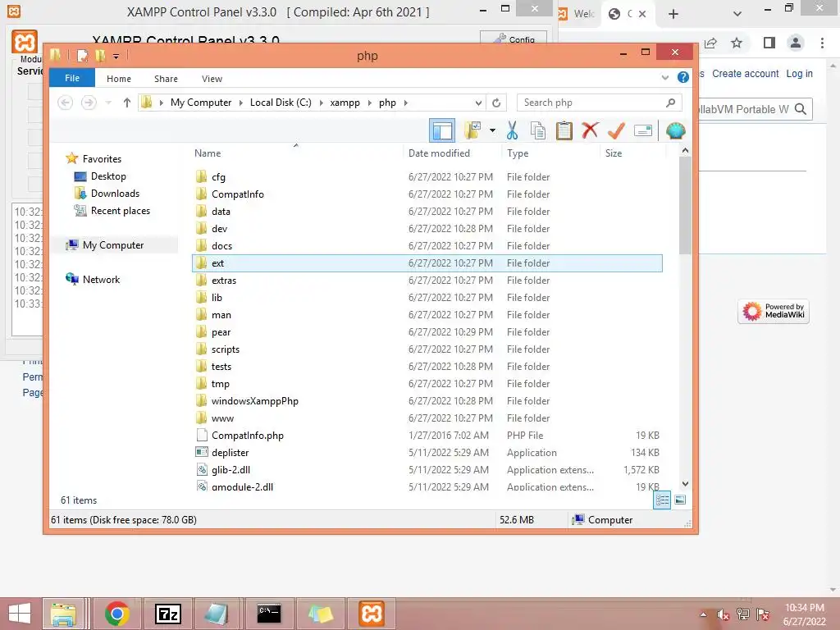Screen dimensions: 840x630
Task: Click Config button in XAMPP Control Panel
Action: pos(514,39)
